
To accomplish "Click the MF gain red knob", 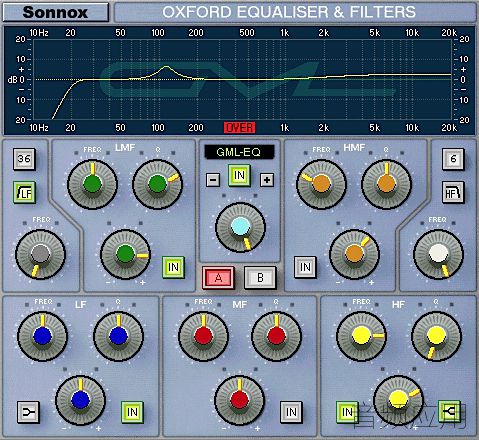I will (239, 400).
